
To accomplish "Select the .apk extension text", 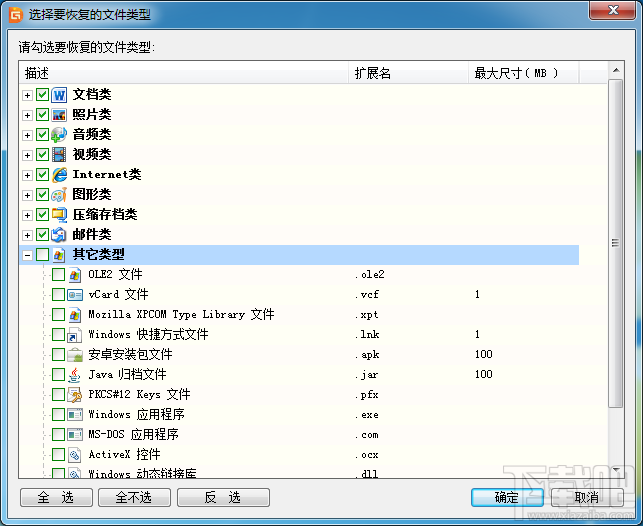I will coord(367,355).
